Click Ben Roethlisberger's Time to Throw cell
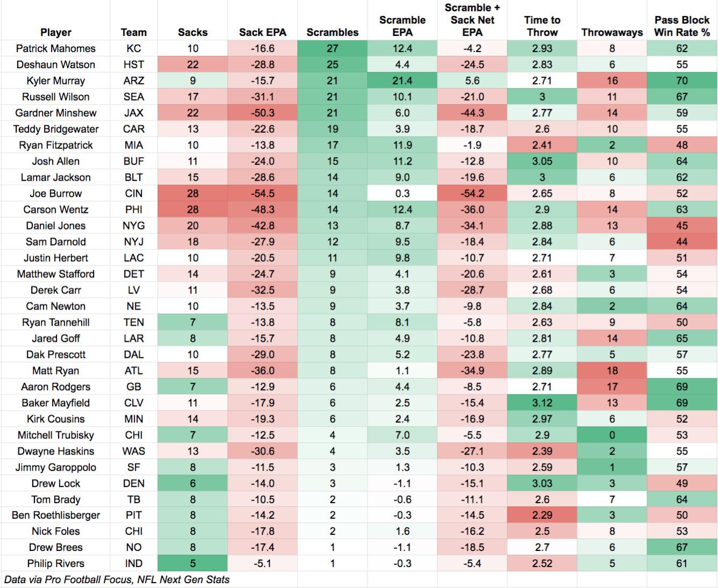Viewport: 718px width, 588px height. point(542,515)
